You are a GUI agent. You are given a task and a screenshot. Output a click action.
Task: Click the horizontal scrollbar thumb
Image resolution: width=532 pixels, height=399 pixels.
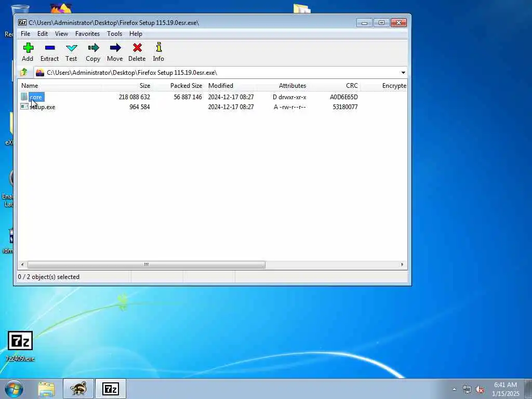[x=146, y=264]
